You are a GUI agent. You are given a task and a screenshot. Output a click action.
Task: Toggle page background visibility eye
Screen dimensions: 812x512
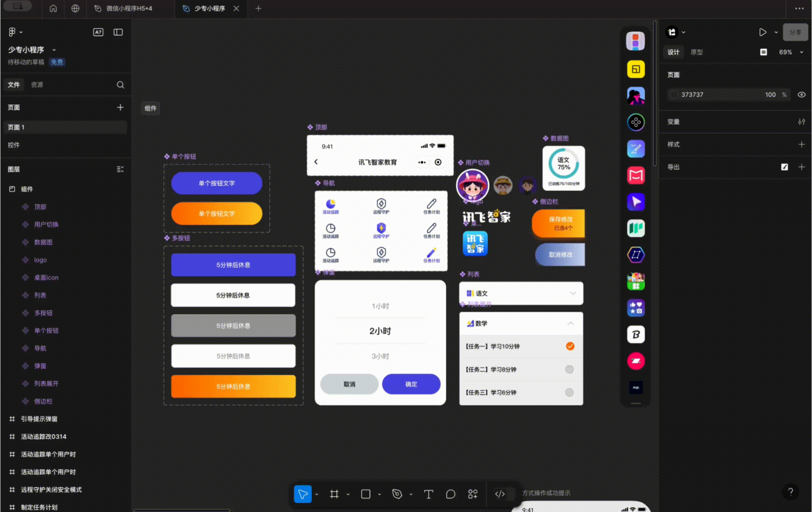801,94
